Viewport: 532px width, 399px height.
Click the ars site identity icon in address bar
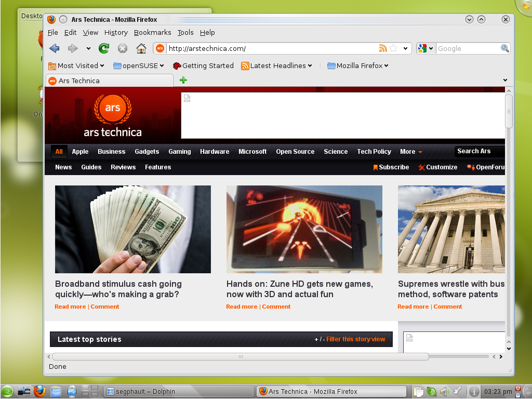pyautogui.click(x=160, y=48)
